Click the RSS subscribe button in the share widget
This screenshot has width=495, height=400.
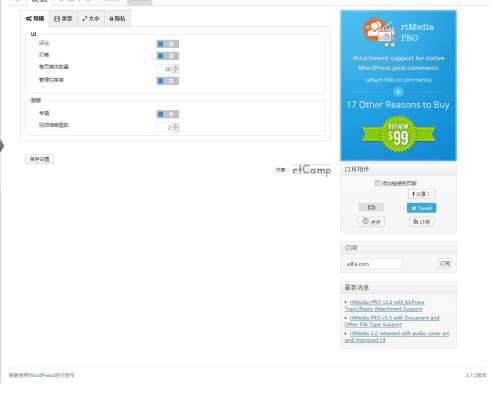422,222
